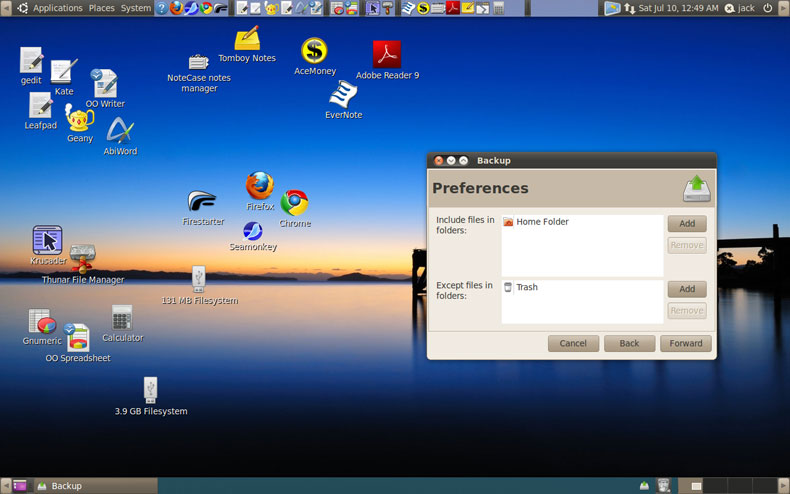Open the date and time clock
Screen dimensions: 790x494
tap(678, 8)
